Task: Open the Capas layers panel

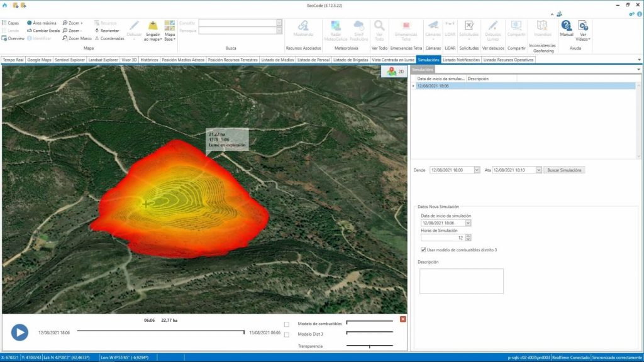Action: tap(12, 22)
